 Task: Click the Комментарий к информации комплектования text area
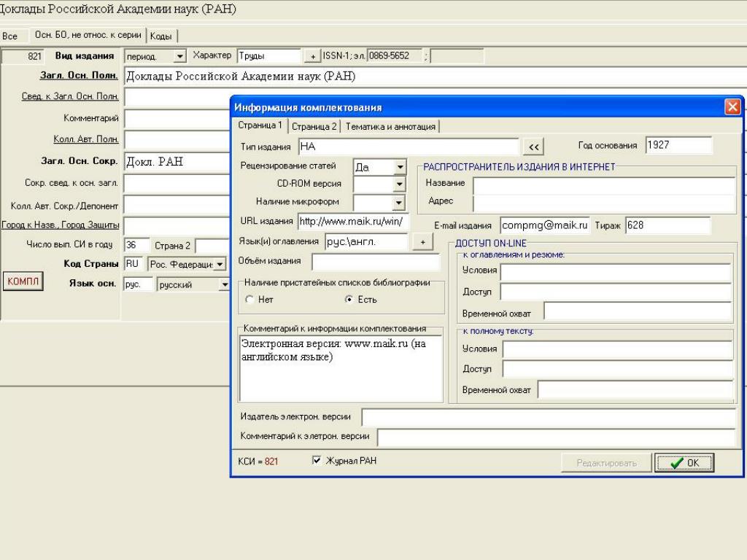click(x=341, y=368)
